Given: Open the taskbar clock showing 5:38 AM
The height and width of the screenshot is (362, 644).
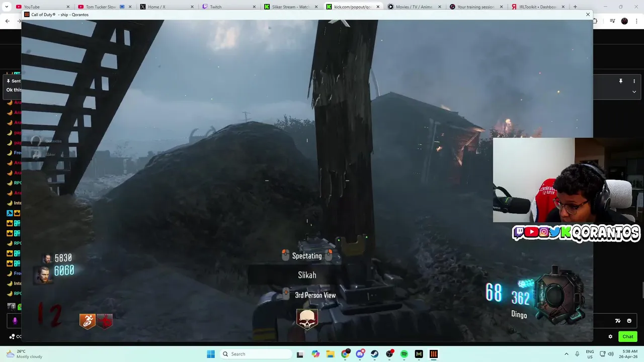Looking at the screenshot, I should tap(629, 354).
